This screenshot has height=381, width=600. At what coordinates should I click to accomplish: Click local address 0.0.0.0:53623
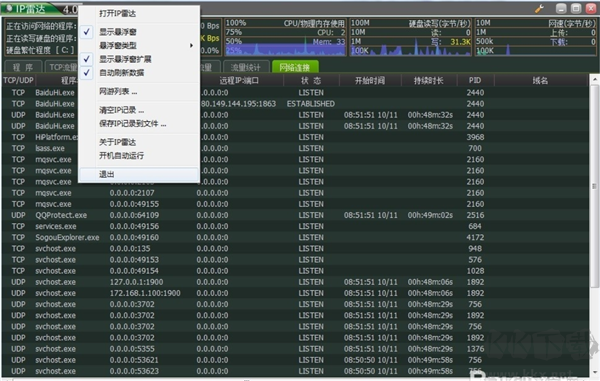coord(134,371)
